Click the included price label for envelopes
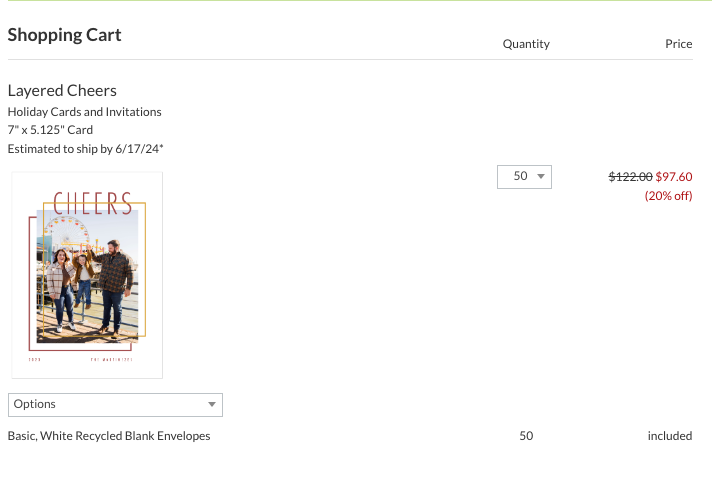712x492 pixels. [670, 436]
